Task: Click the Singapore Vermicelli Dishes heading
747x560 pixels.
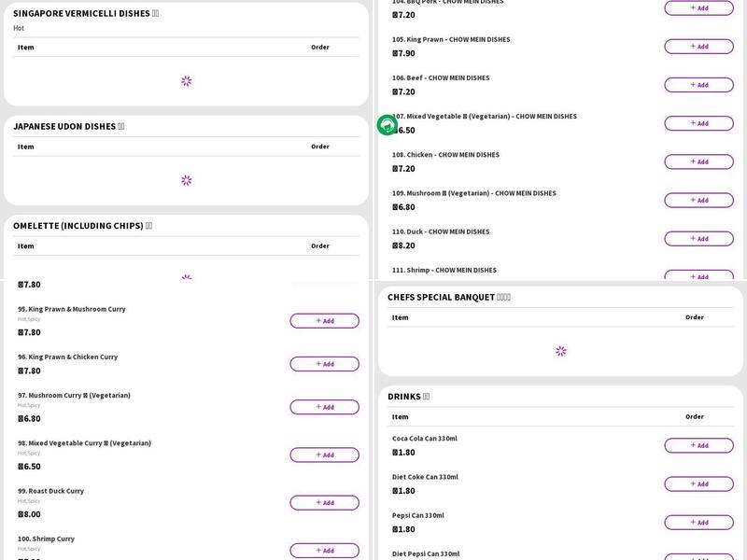Action: pos(86,14)
